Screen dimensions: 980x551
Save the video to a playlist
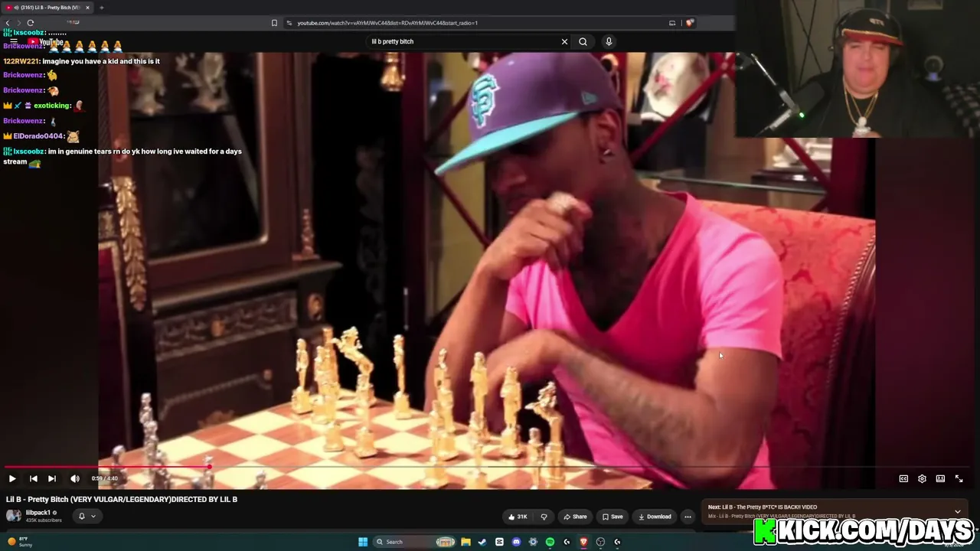pyautogui.click(x=612, y=517)
